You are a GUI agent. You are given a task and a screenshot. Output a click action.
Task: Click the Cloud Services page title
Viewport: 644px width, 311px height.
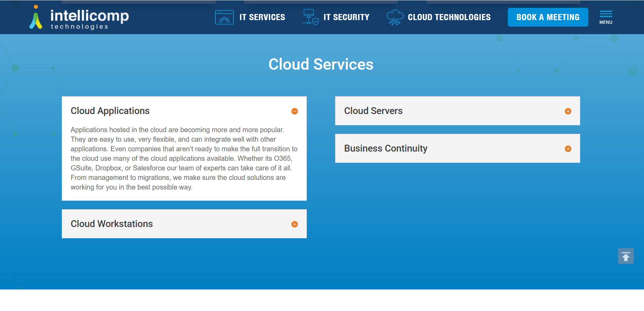[x=321, y=64]
